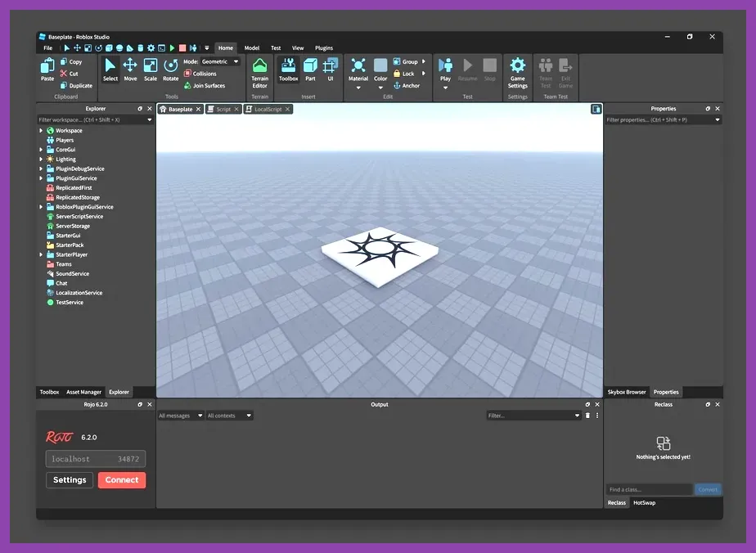Click green play in quick access toolbar

172,47
